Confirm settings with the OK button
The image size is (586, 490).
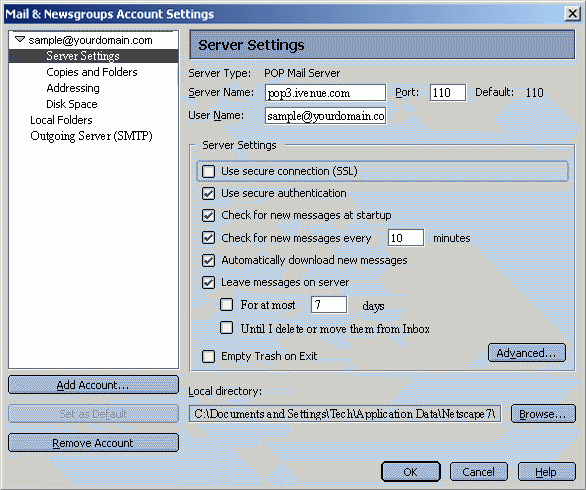(x=411, y=472)
